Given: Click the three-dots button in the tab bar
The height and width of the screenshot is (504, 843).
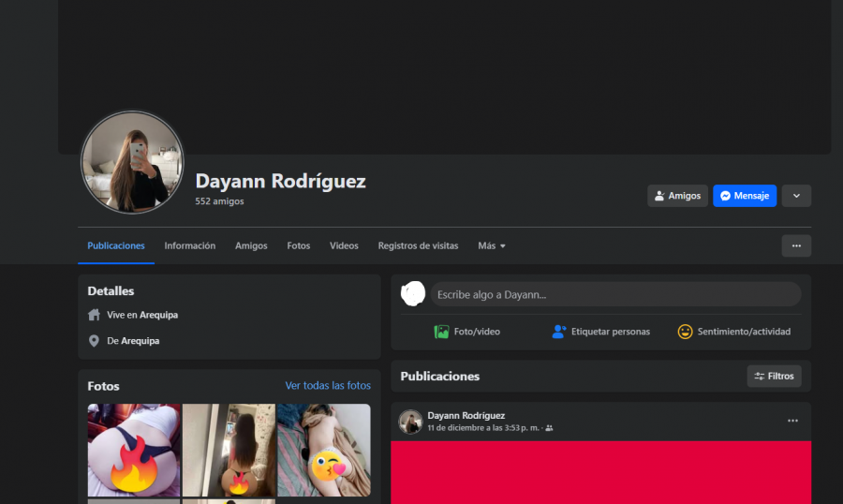Looking at the screenshot, I should coord(796,245).
